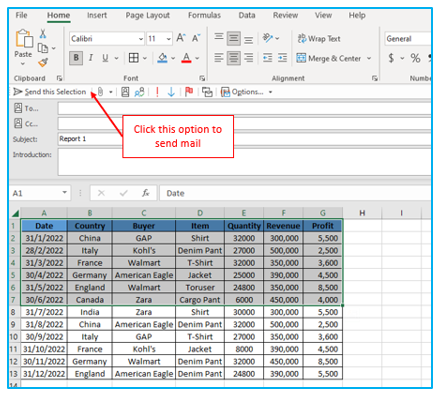Screen dimensions: 440x396
Task: Set Low Importance blue arrow
Action: coord(171,92)
